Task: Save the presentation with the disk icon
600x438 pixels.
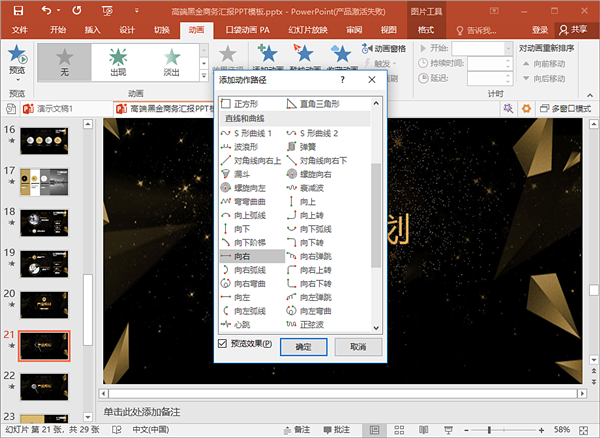Action: tap(18, 10)
